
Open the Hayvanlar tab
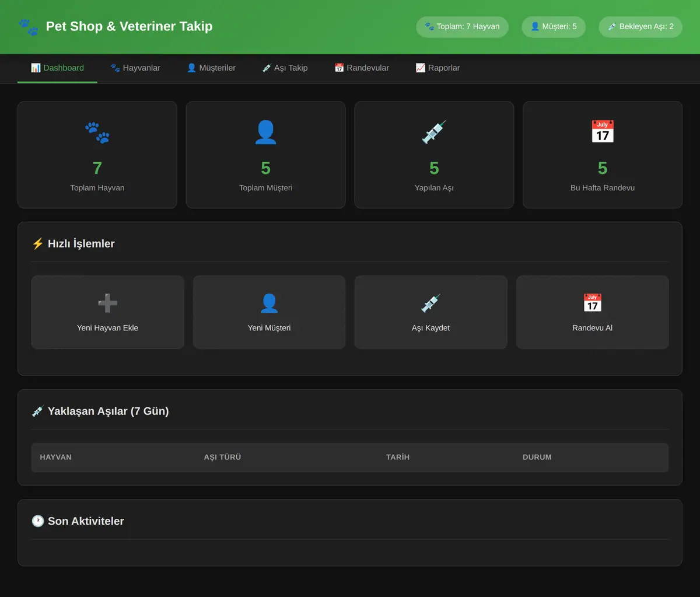[x=135, y=68]
